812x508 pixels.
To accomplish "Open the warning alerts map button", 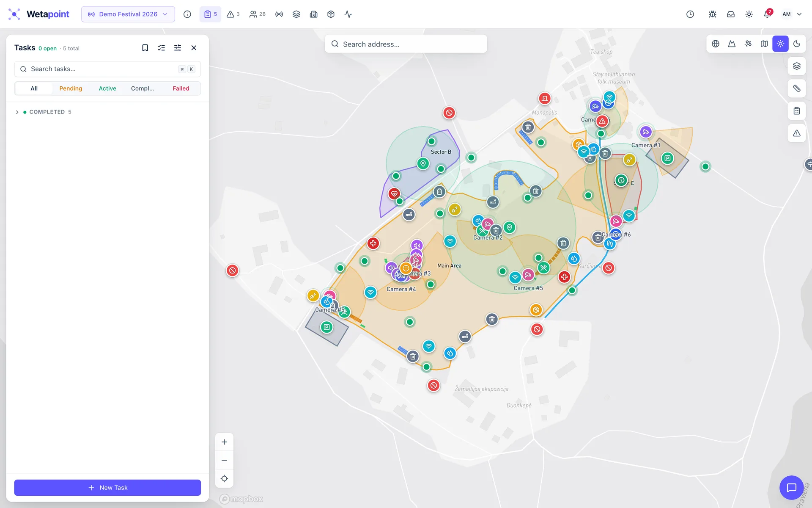I will coord(797,133).
